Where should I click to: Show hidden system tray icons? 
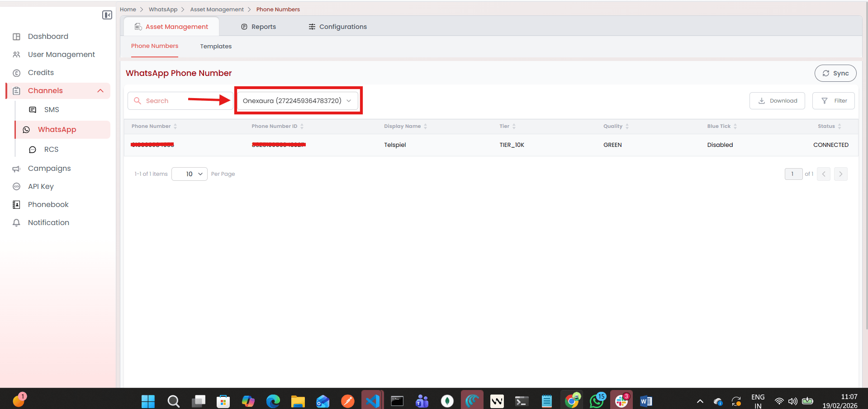(x=700, y=401)
